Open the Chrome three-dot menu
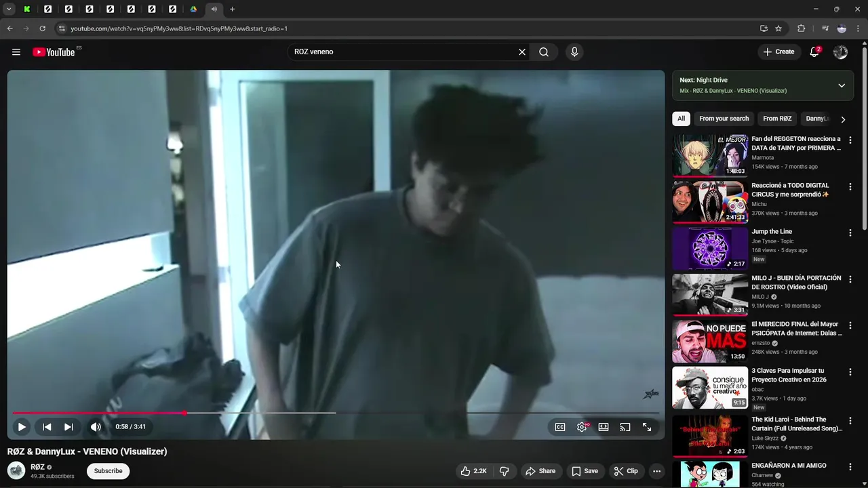Viewport: 868px width, 488px height. pyautogui.click(x=858, y=28)
